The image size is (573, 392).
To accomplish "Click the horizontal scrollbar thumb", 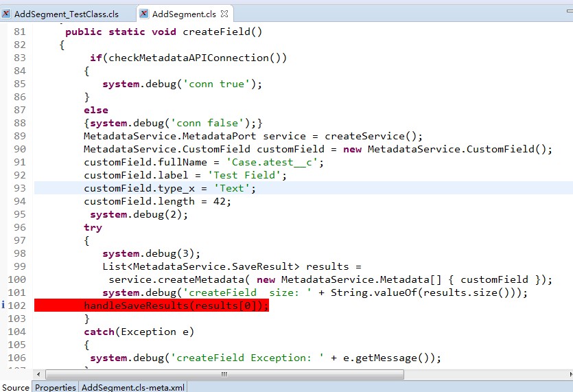I will click(224, 374).
